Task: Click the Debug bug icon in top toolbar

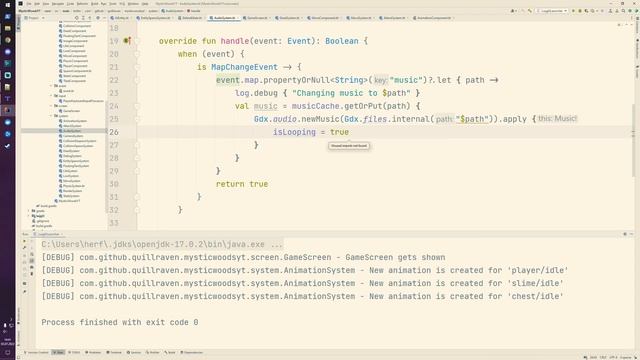Action: coord(580,11)
